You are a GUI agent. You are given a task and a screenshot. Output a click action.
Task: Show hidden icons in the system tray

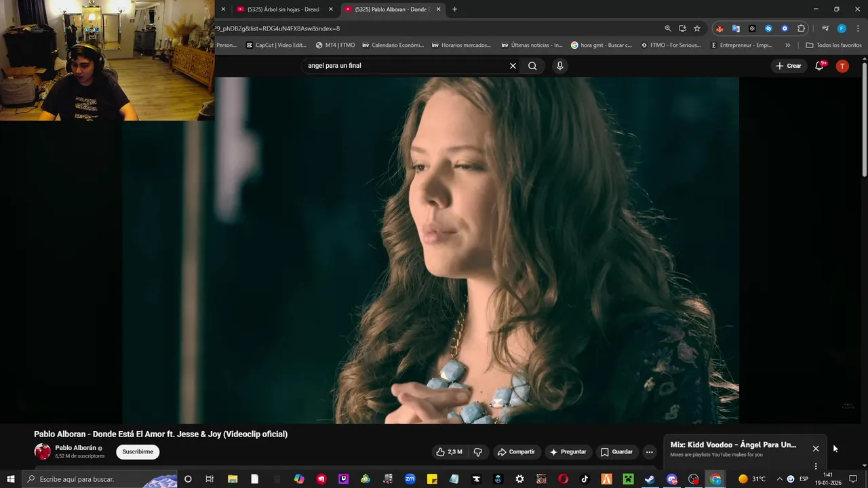pyautogui.click(x=779, y=479)
